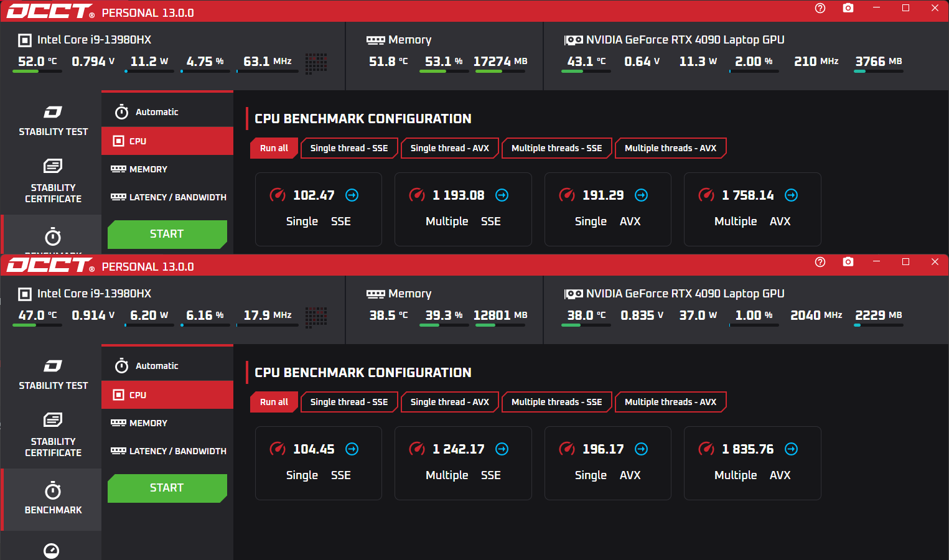This screenshot has height=560, width=949.
Task: Click the 2040 MHz GPU frequency value
Action: click(816, 315)
